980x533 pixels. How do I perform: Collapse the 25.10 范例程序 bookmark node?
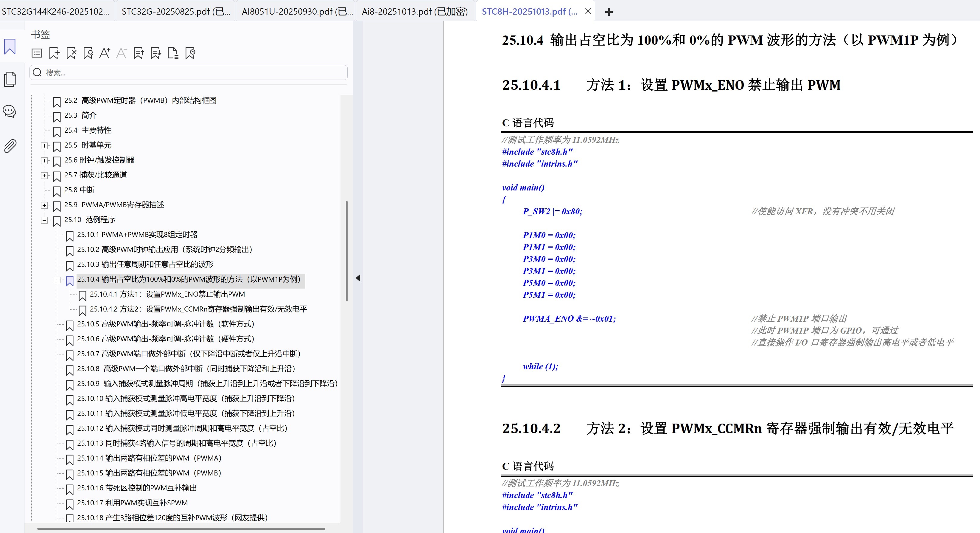pyautogui.click(x=44, y=221)
